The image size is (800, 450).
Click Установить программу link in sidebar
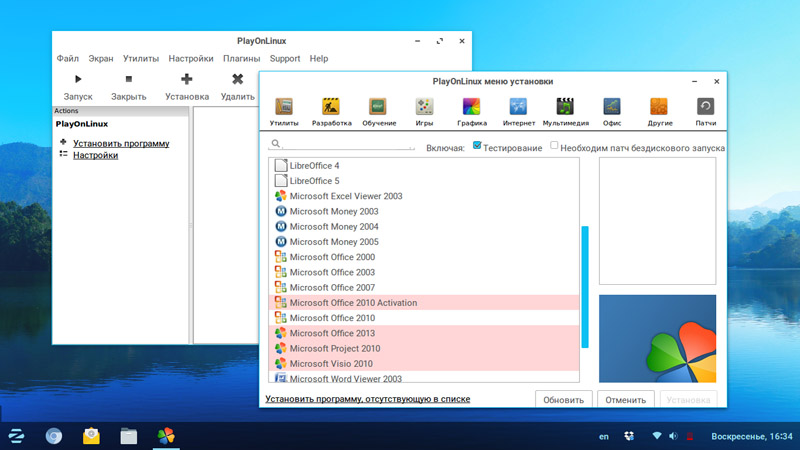pyautogui.click(x=121, y=143)
